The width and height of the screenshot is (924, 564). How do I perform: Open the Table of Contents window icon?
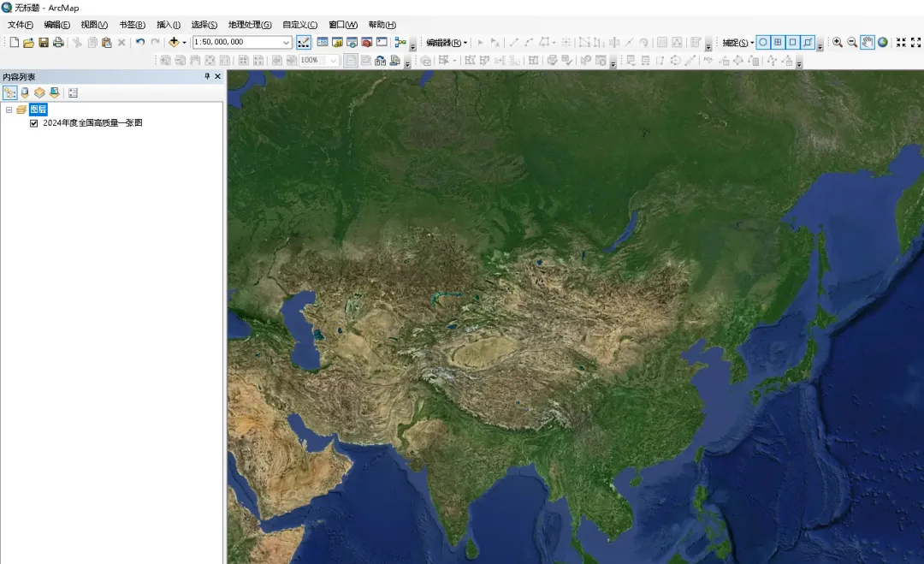tap(323, 43)
